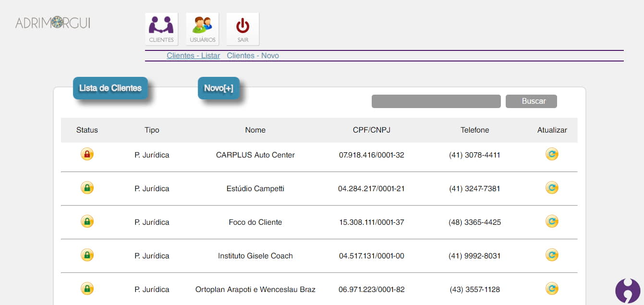Click CNPJ 06.971.223/0001-82
The height and width of the screenshot is (305, 644).
coord(371,290)
